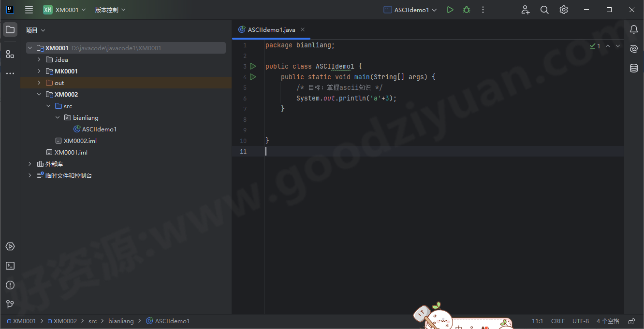Open the AI Assistant panel

634,49
